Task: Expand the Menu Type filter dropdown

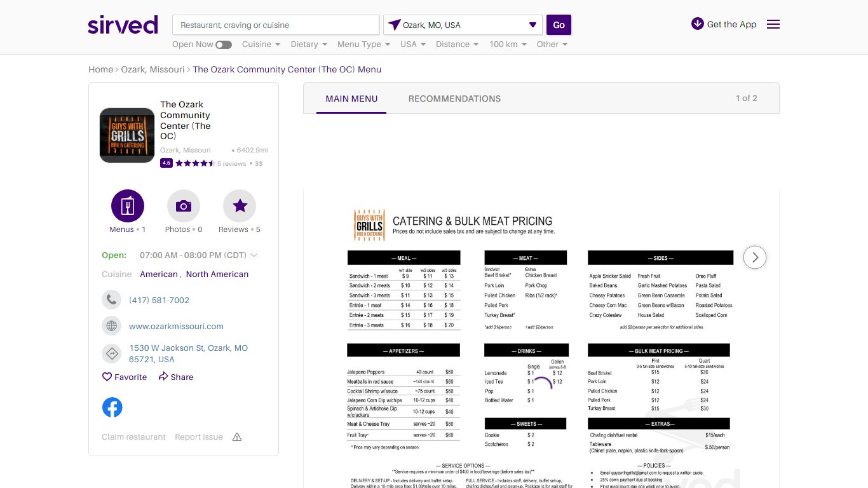Action: point(363,44)
